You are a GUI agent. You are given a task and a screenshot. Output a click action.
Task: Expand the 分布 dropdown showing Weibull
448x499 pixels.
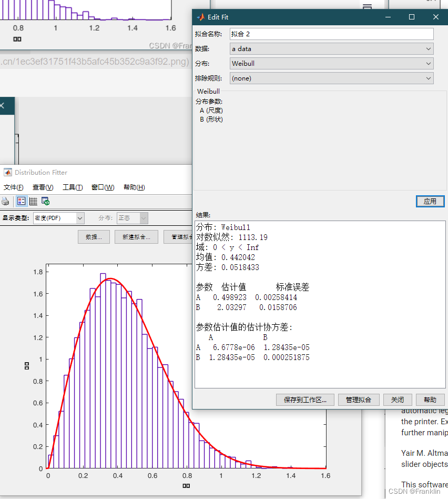pyautogui.click(x=332, y=63)
